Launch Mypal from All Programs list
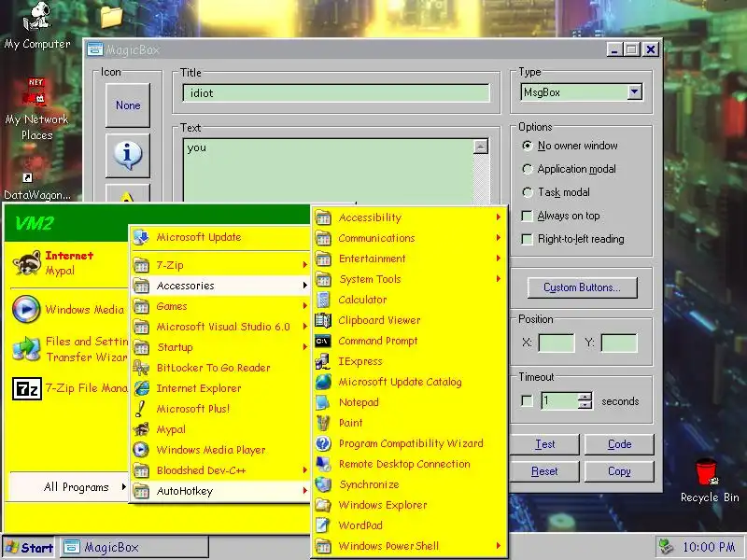Screen dimensions: 747x560 coord(171,428)
